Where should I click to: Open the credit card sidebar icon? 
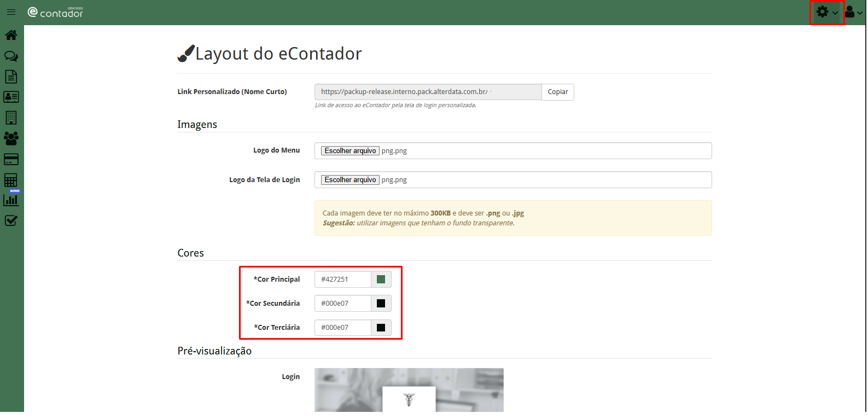[11, 159]
